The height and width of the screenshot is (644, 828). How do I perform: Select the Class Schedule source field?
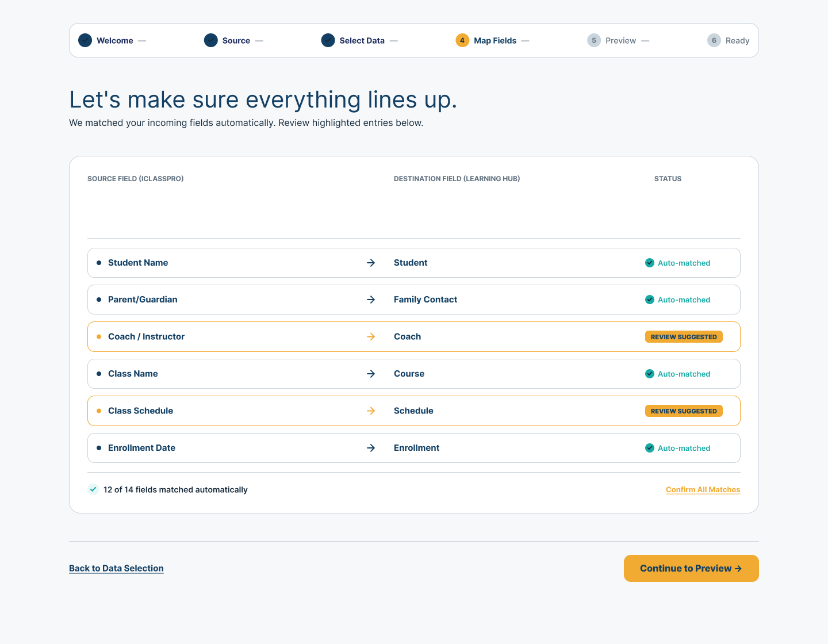click(x=140, y=411)
